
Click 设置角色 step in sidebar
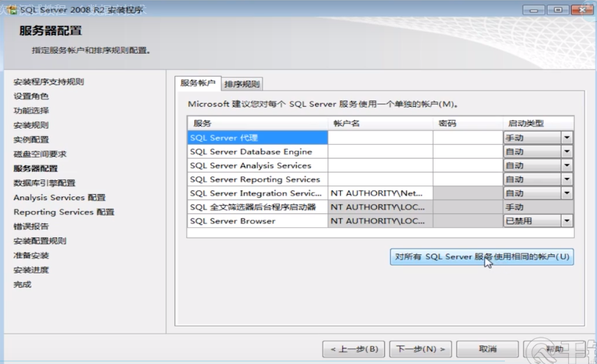click(31, 96)
